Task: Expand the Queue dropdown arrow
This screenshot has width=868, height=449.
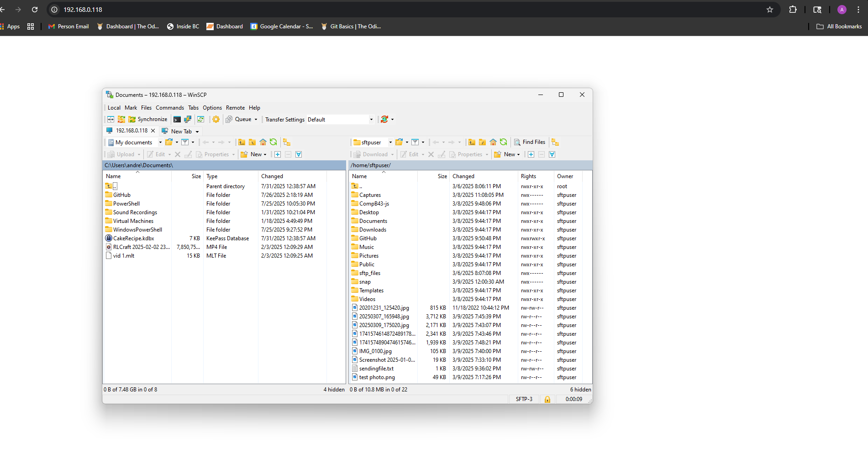Action: (x=256, y=120)
